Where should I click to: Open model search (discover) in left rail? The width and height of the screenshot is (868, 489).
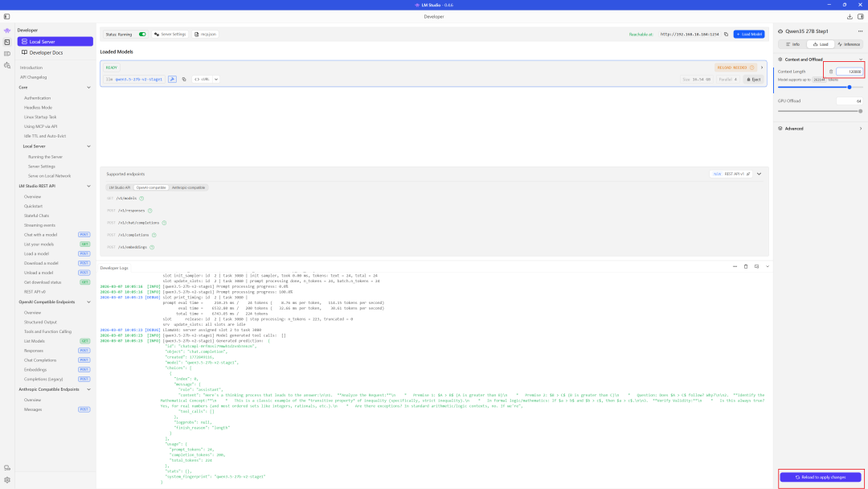coord(7,65)
